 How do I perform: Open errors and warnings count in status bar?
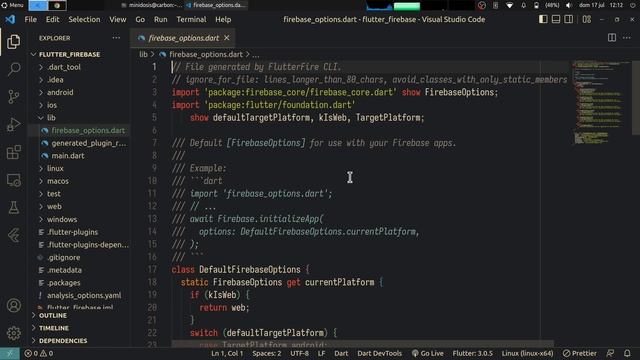click(x=39, y=353)
